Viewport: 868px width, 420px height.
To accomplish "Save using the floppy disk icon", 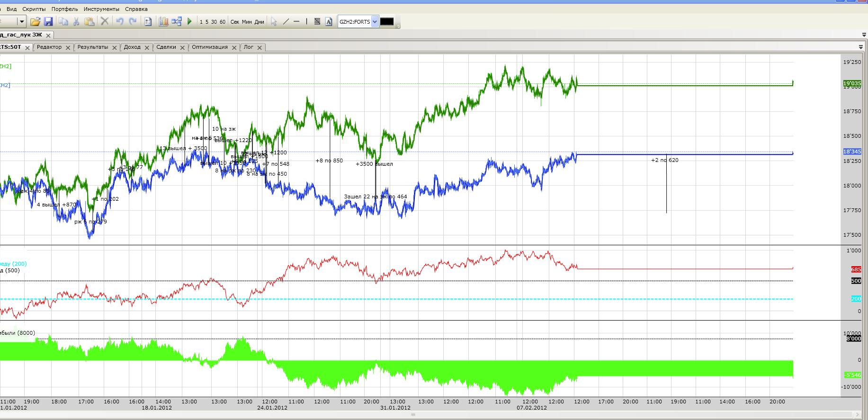I will [48, 21].
